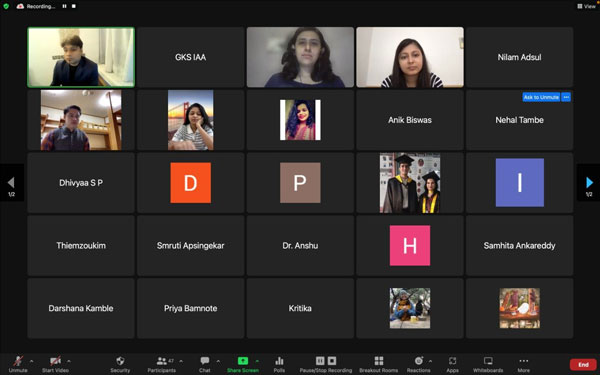600x375 pixels.
Task: Click the blue I avatar tile
Action: click(520, 183)
